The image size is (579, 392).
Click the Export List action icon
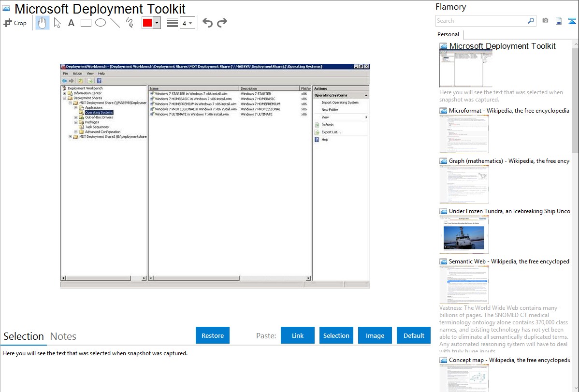coord(317,132)
